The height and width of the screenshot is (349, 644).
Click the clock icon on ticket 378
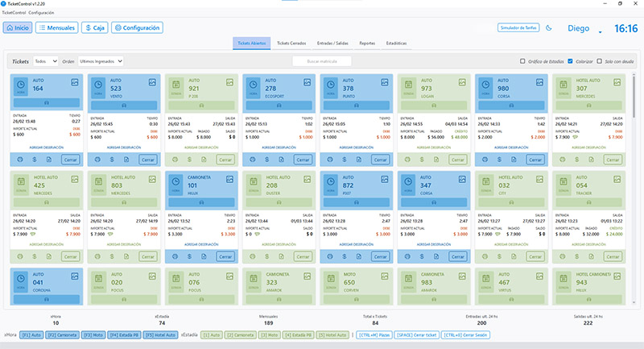pyautogui.click(x=332, y=84)
